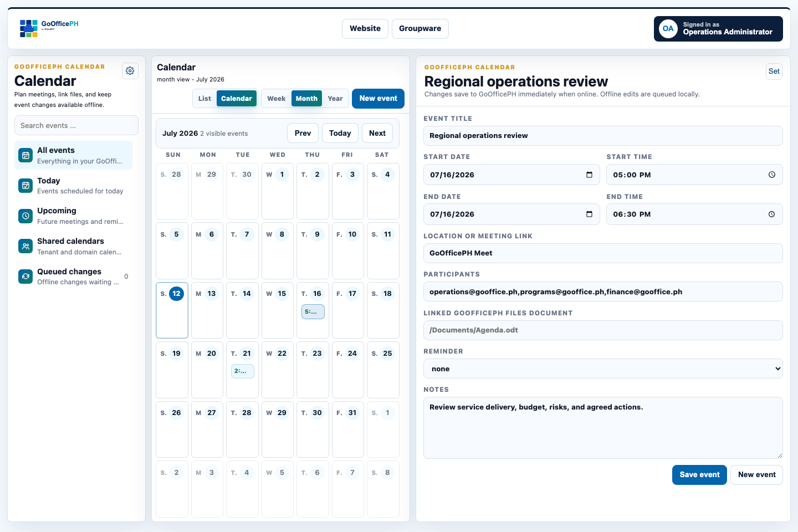798x532 pixels.
Task: Click the All events calendar icon
Action: [x=25, y=156]
